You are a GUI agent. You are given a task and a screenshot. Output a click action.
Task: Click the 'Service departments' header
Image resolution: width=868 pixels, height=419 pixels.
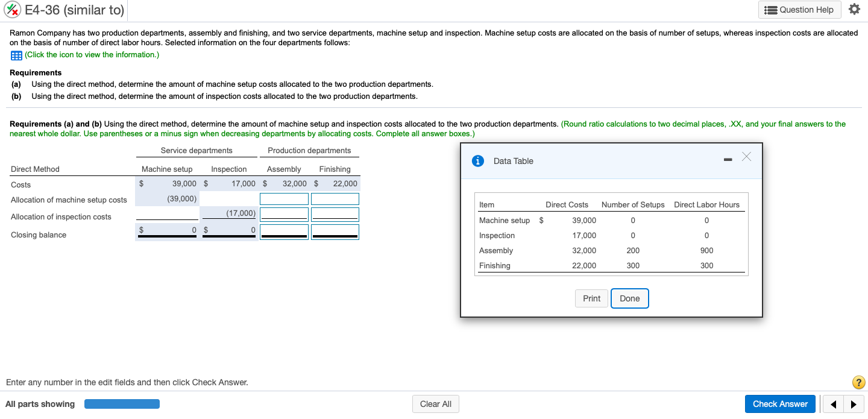click(x=197, y=150)
